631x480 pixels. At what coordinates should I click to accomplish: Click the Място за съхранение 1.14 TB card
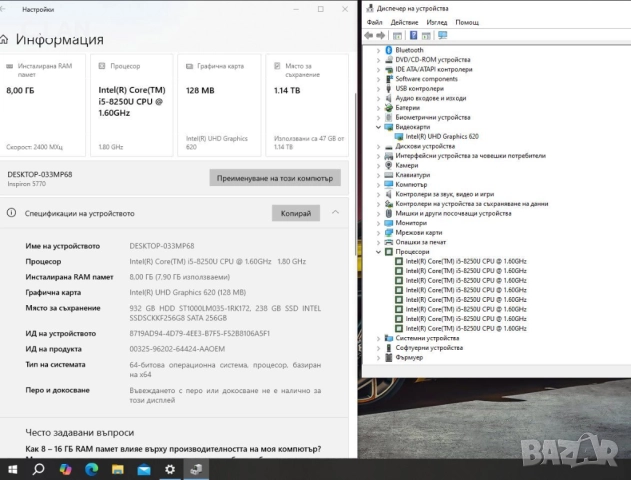tap(307, 105)
